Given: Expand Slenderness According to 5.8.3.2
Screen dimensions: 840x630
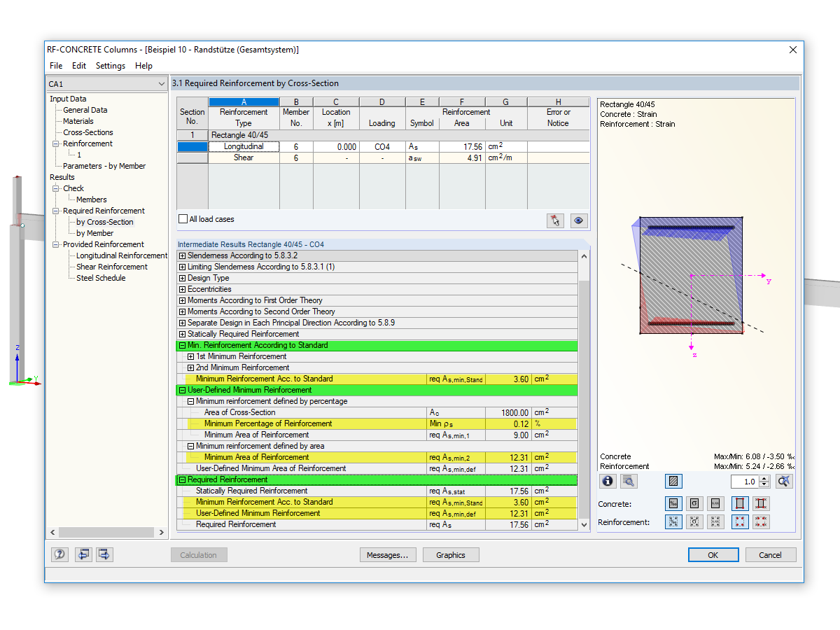Looking at the screenshot, I should [x=183, y=255].
